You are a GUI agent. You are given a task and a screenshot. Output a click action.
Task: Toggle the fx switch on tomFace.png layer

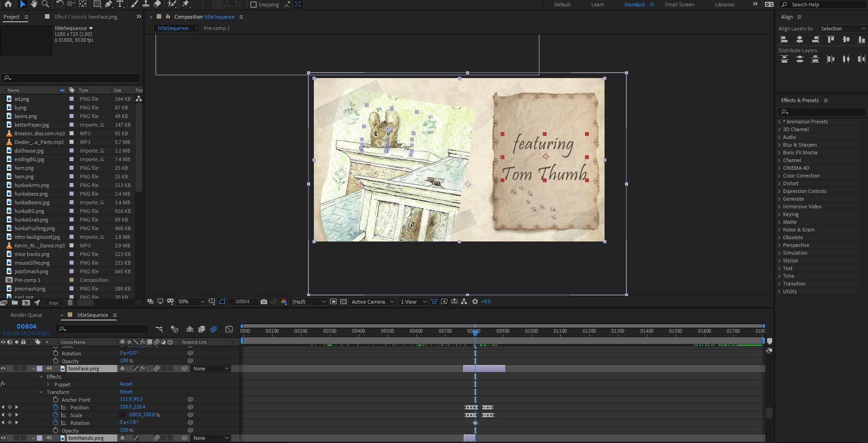point(143,369)
